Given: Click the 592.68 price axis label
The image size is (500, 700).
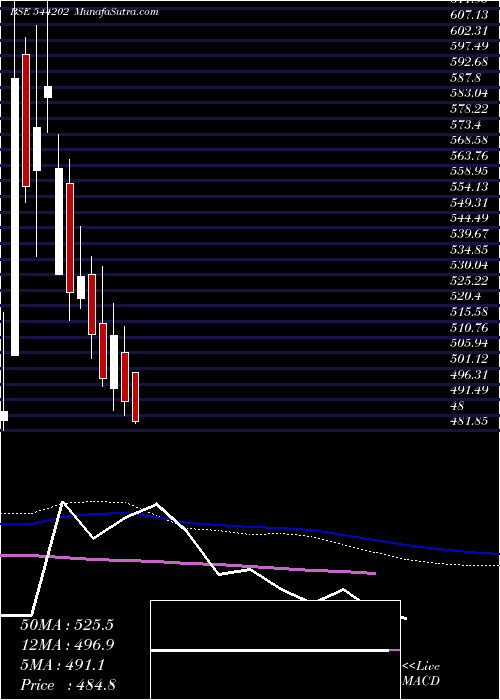Looking at the screenshot, I should 469,61.
